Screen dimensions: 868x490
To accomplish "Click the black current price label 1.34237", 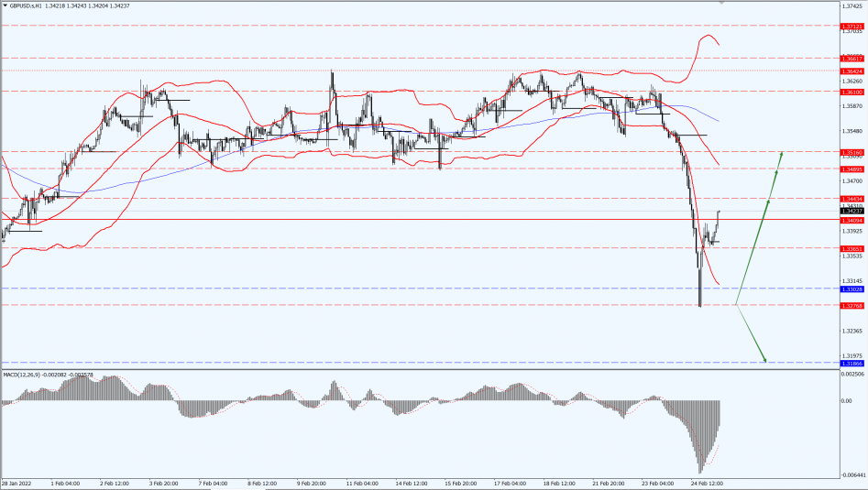I will [852, 212].
